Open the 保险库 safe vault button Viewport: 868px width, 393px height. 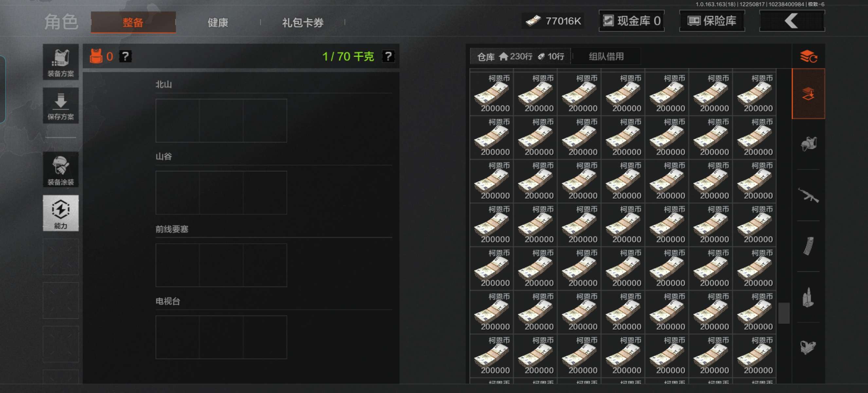click(x=712, y=21)
